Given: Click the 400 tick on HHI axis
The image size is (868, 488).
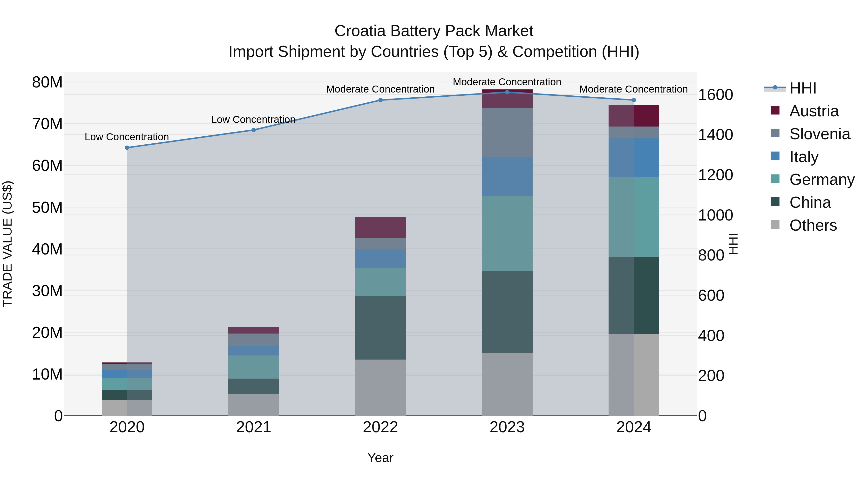Looking at the screenshot, I should pyautogui.click(x=711, y=336).
